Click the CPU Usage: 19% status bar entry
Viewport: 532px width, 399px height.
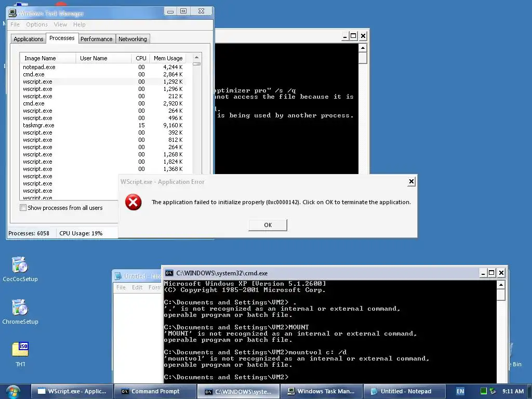pyautogui.click(x=81, y=233)
